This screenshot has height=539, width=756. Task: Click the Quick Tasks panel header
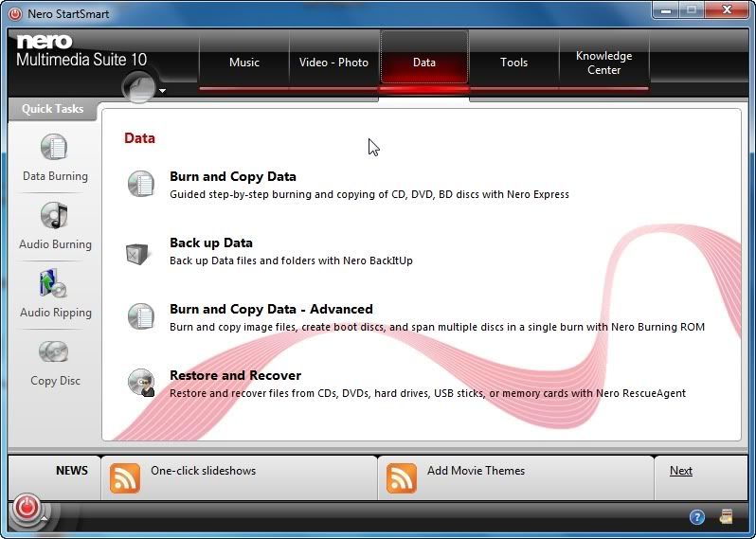(52, 109)
